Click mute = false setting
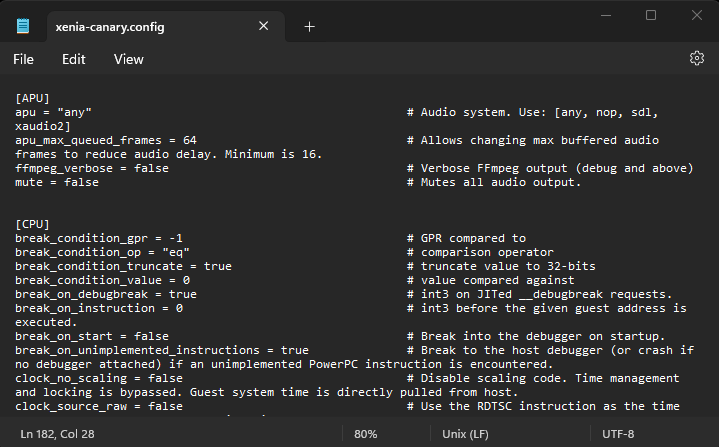The height and width of the screenshot is (447, 719). [x=57, y=182]
